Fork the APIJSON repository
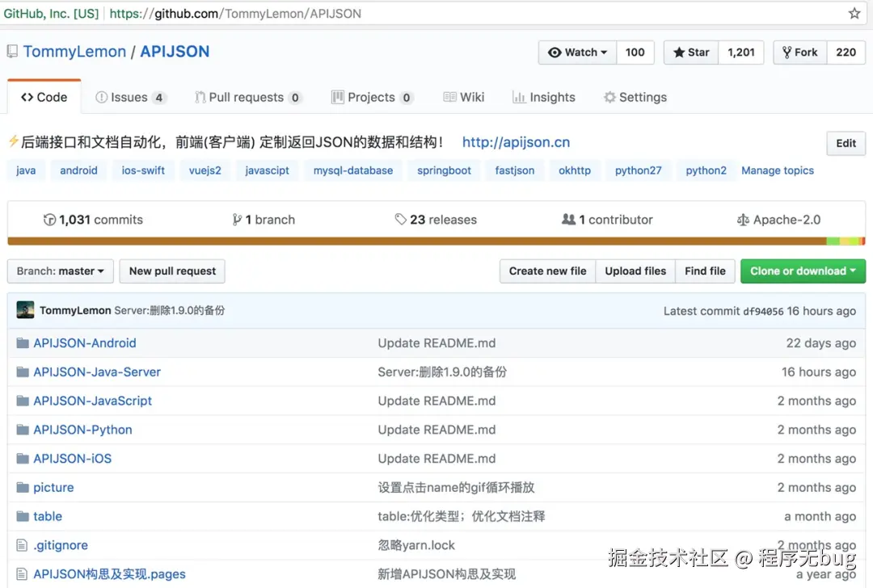Viewport: 873px width, 588px height. [800, 52]
